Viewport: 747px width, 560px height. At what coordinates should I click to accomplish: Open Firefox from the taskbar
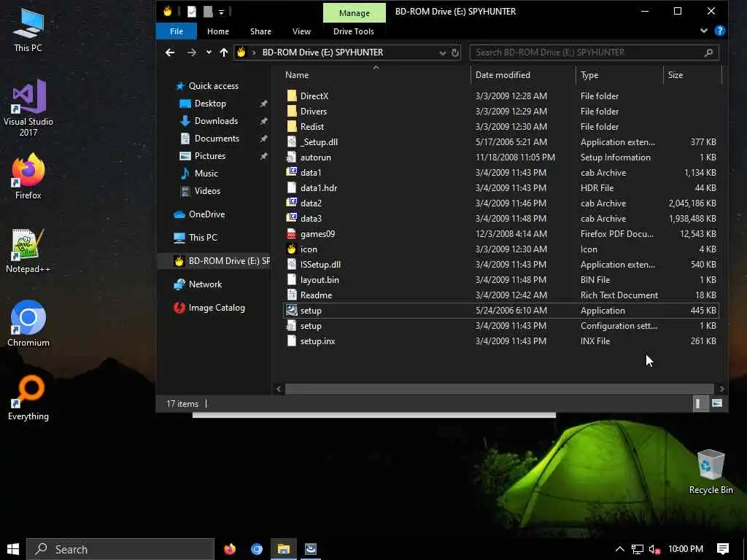[230, 549]
